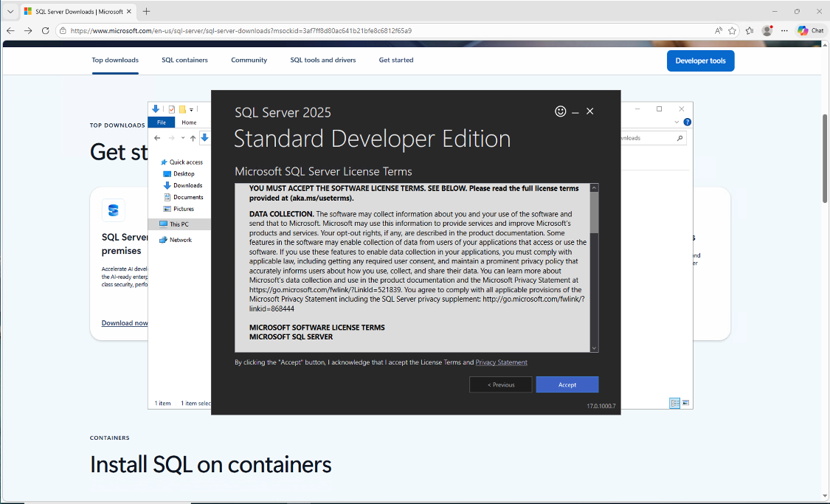
Task: Click the browser forward button
Action: click(x=28, y=31)
